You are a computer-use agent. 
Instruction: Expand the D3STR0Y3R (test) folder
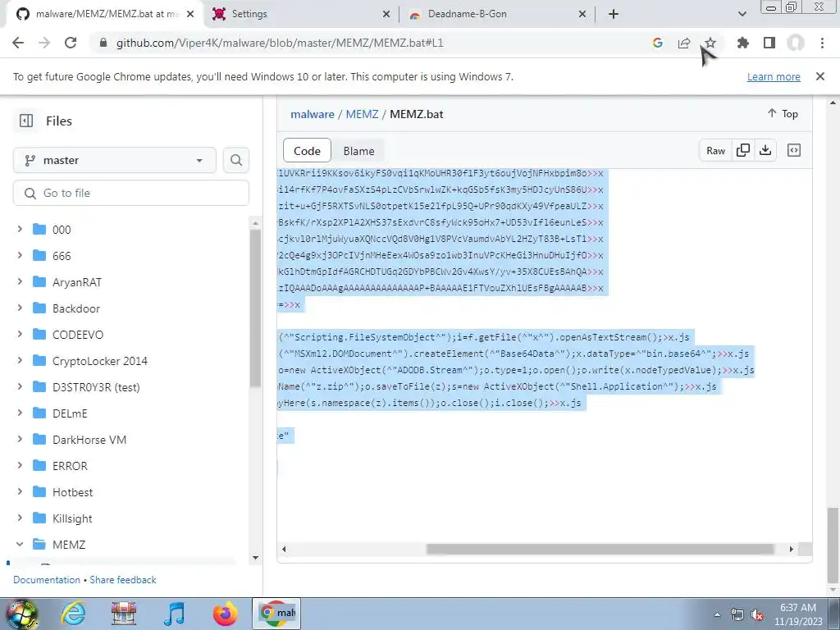[20, 387]
